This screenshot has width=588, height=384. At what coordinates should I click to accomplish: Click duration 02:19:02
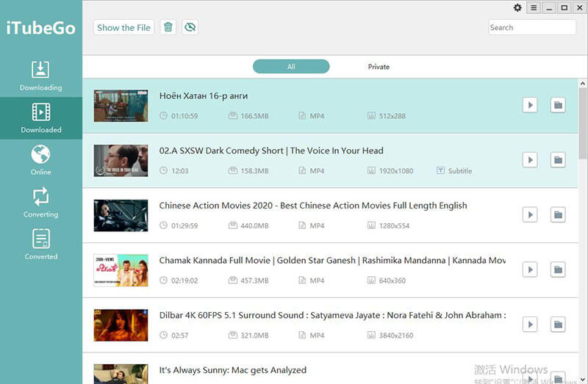pos(184,280)
